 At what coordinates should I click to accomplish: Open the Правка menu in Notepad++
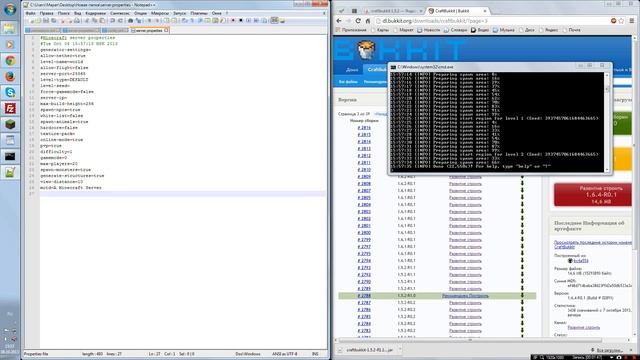pyautogui.click(x=47, y=13)
